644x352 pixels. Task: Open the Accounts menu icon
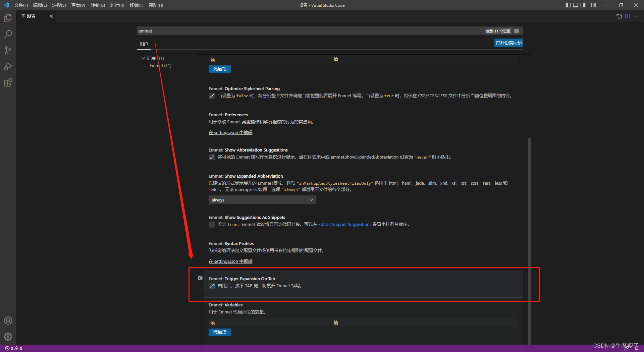tap(8, 320)
